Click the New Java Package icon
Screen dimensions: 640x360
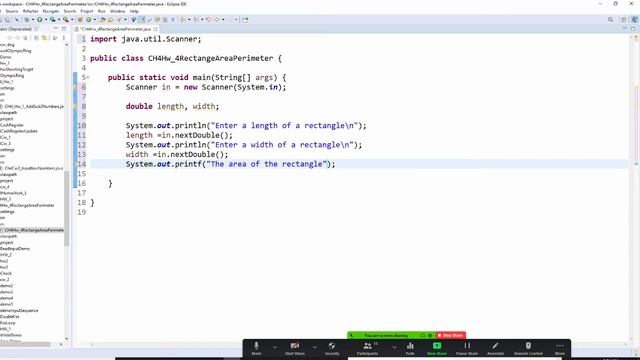pos(80,20)
